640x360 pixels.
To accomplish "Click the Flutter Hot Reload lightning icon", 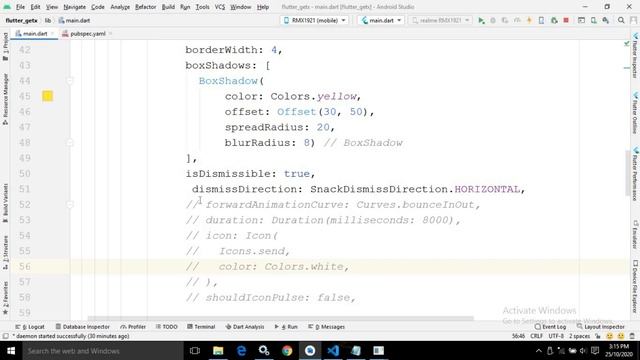I will coord(529,20).
